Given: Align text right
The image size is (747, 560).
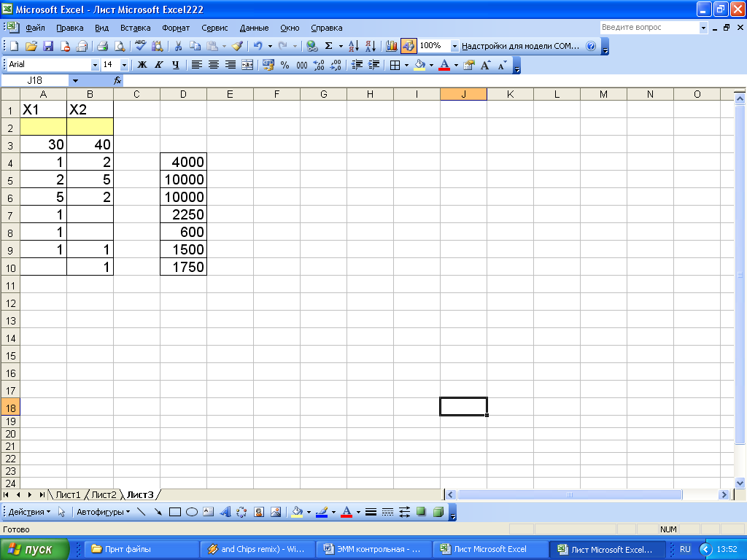Looking at the screenshot, I should pos(231,65).
